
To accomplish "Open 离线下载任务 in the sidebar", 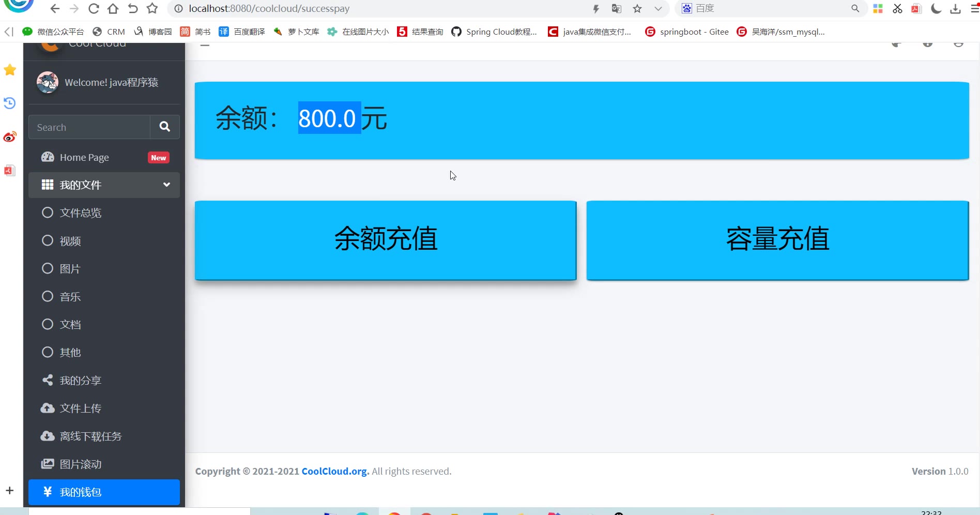I will [104, 436].
